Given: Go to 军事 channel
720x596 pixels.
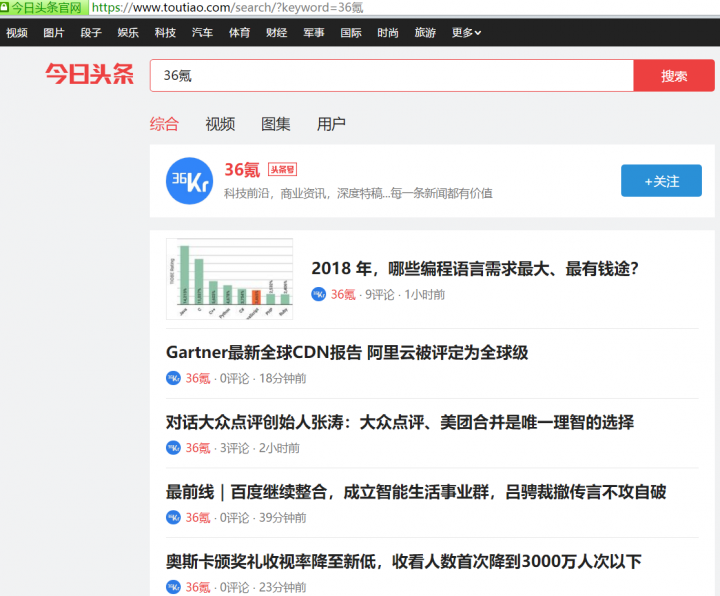Looking at the screenshot, I should pyautogui.click(x=314, y=33).
